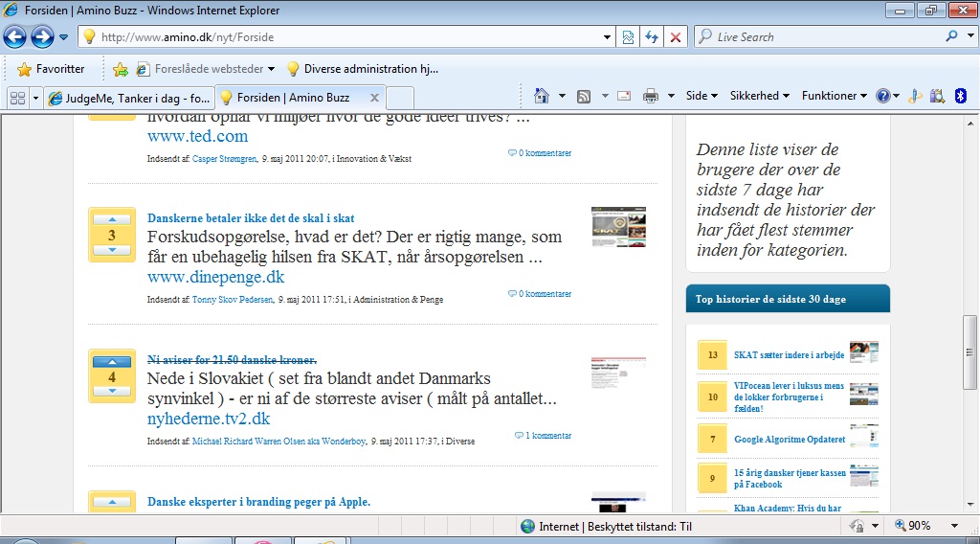This screenshot has width=980, height=544.
Task: Open the search provider dropdown arrow
Action: [970, 36]
